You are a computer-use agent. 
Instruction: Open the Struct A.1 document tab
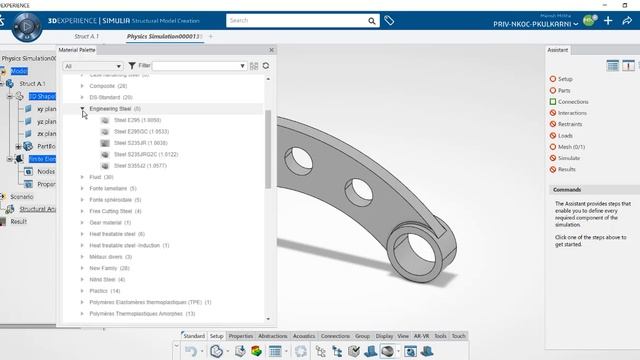point(87,37)
